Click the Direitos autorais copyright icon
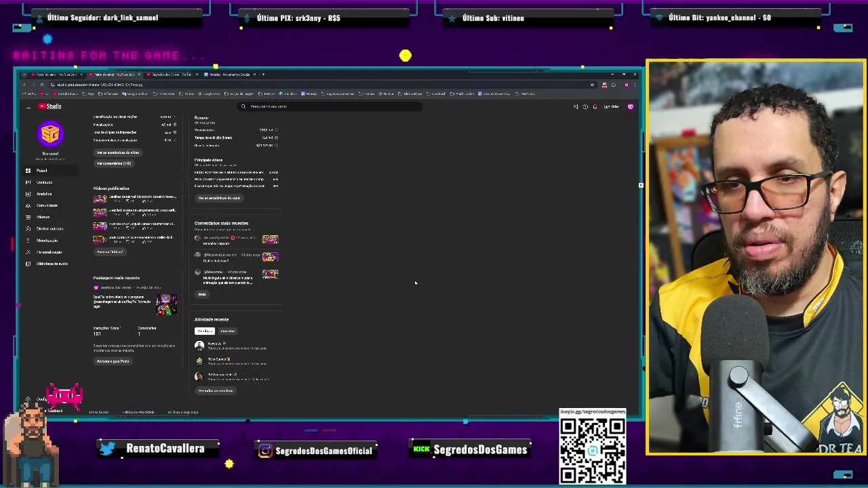868x488 pixels. [28, 228]
